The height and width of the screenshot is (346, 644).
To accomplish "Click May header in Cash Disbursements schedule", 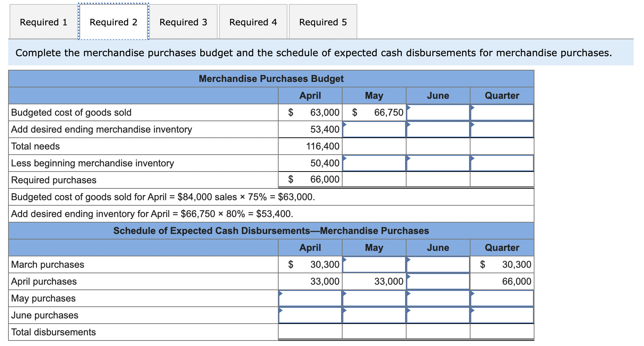I will pyautogui.click(x=374, y=248).
